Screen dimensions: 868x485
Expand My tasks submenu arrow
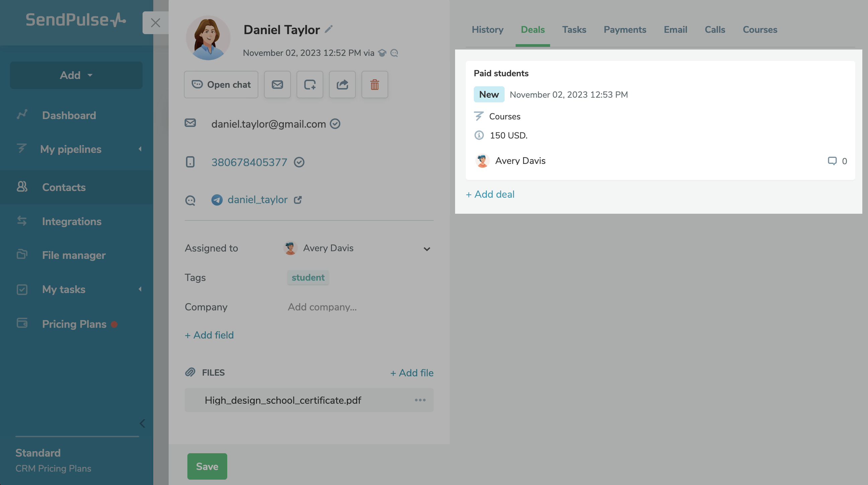[140, 289]
